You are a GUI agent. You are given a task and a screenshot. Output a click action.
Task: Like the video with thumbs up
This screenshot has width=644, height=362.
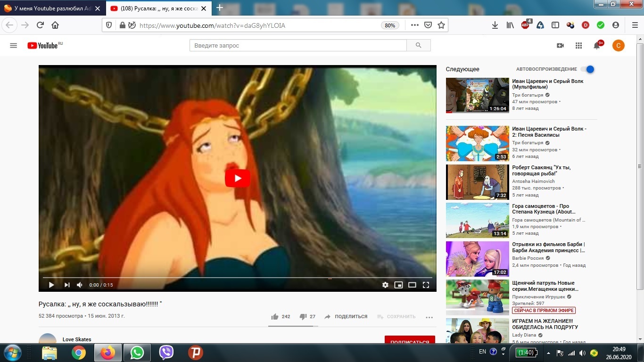coord(275,317)
